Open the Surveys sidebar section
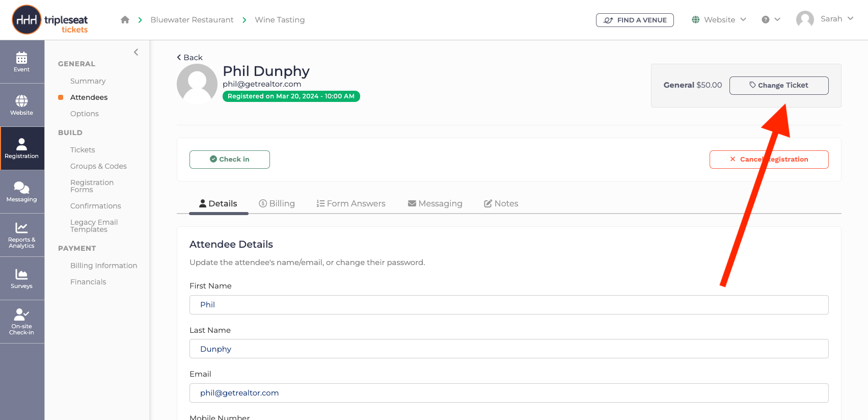This screenshot has height=420, width=868. (x=22, y=278)
